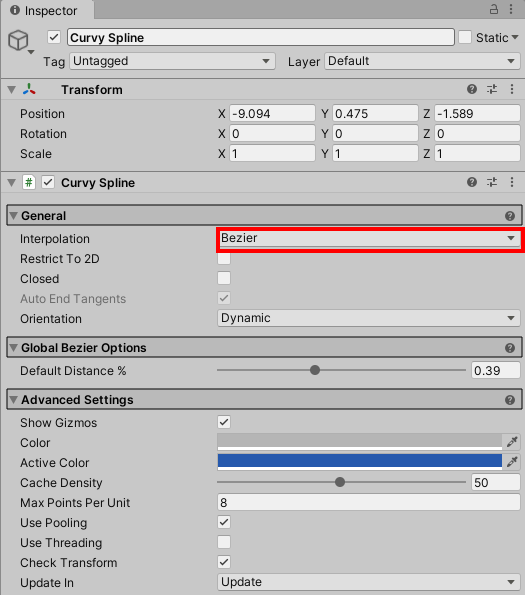Enable the Use Threading checkbox
Screen dimensions: 525x595
[x=224, y=542]
